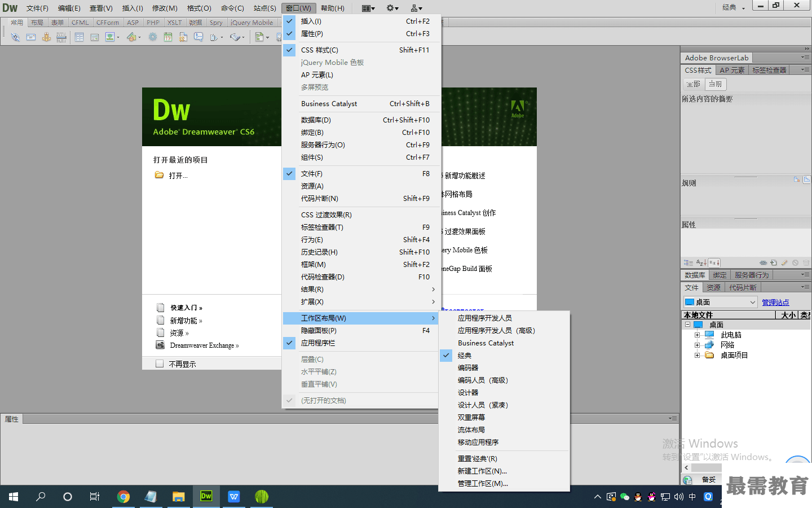Click the 管理站点 link

(775, 303)
